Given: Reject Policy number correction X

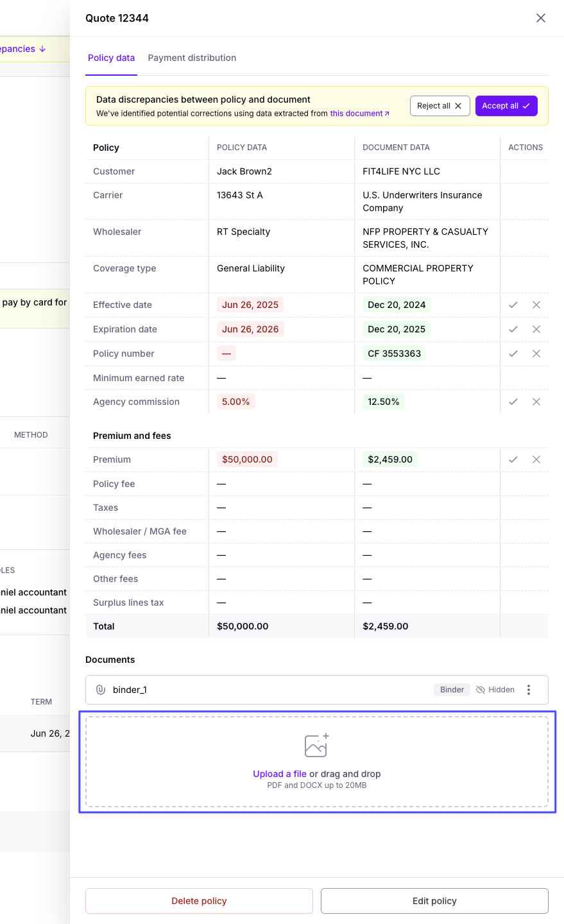Looking at the screenshot, I should 536,354.
